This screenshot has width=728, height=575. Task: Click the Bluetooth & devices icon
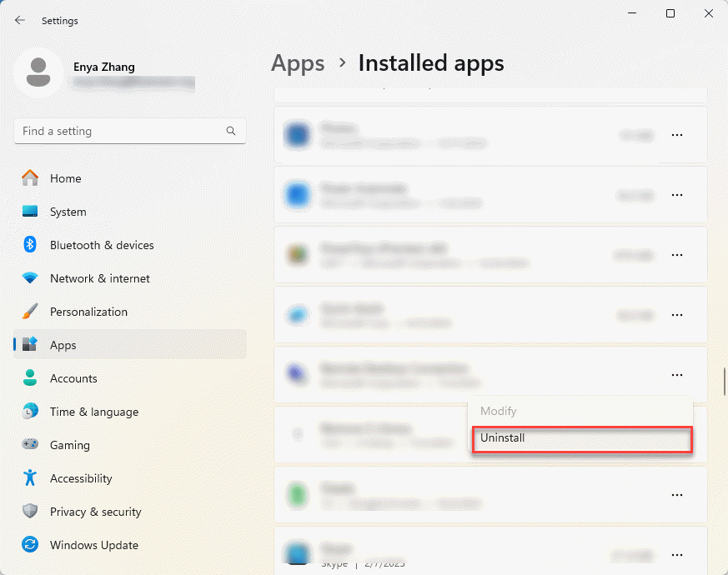(30, 245)
